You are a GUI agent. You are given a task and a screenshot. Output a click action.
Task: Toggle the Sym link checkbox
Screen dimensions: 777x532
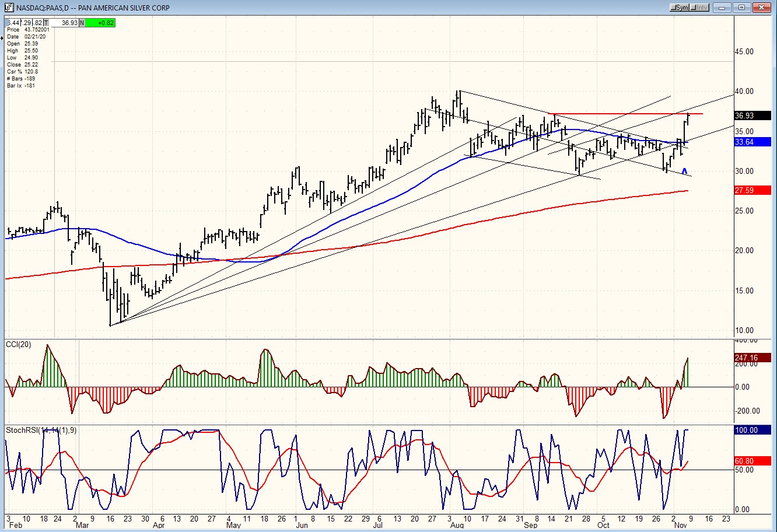675,8
